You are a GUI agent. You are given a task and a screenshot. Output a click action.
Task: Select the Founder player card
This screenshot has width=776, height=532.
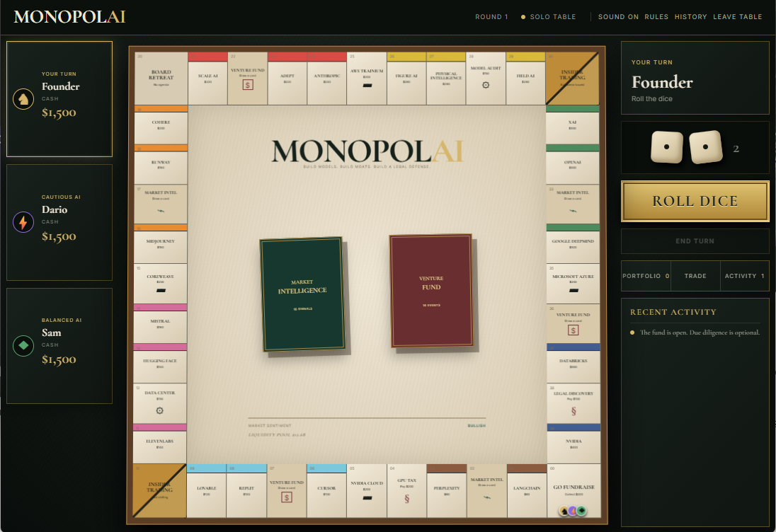pos(59,99)
